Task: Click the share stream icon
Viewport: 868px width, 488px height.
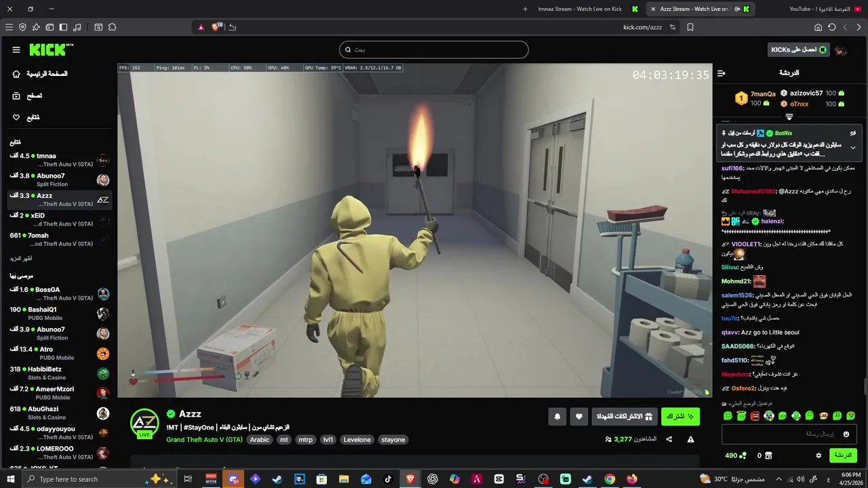Action: 669,439
